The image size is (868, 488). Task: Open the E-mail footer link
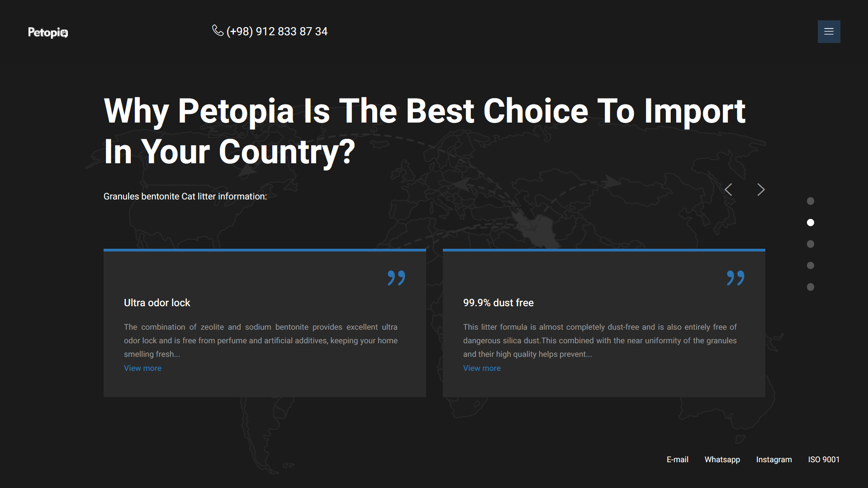tap(677, 460)
